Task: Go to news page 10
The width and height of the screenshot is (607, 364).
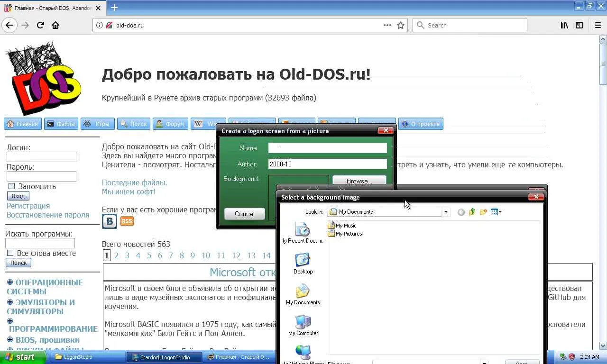Action: [206, 255]
